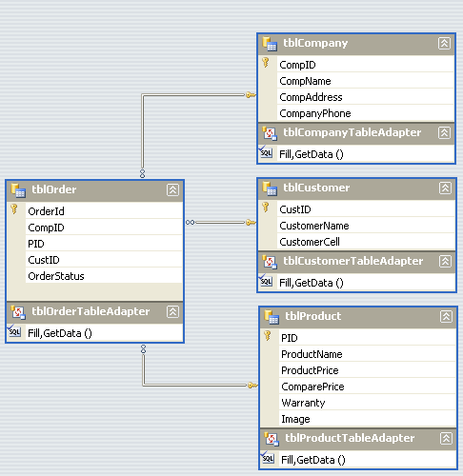Select the CustomerName column
The width and height of the screenshot is (463, 476).
tap(366, 226)
